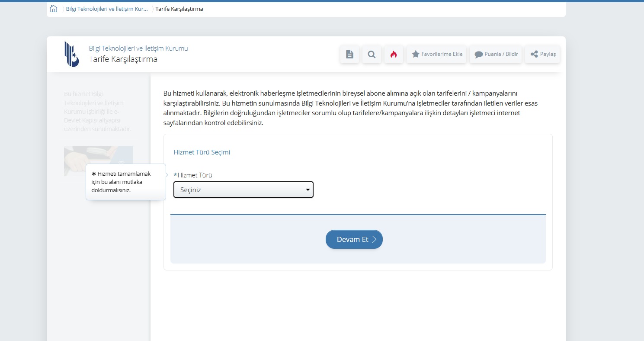Click the arrow on the Hizmet Türü combo box
This screenshot has height=341, width=644.
click(308, 190)
